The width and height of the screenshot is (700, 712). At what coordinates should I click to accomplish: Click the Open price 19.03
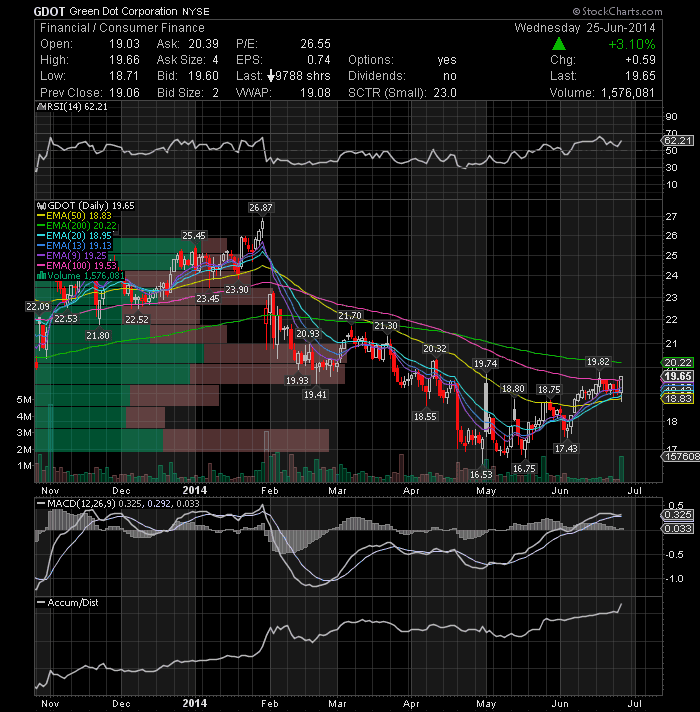(x=124, y=44)
